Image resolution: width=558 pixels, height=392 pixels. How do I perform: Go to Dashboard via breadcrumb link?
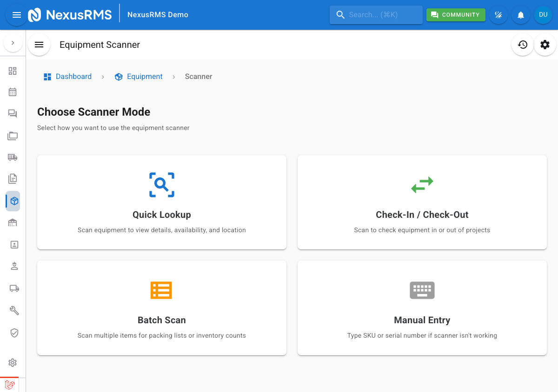73,77
